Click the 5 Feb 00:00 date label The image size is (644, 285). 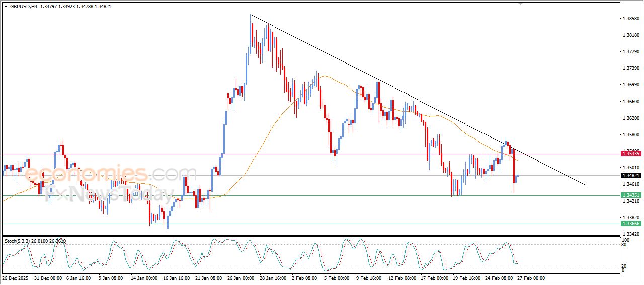tap(337, 278)
